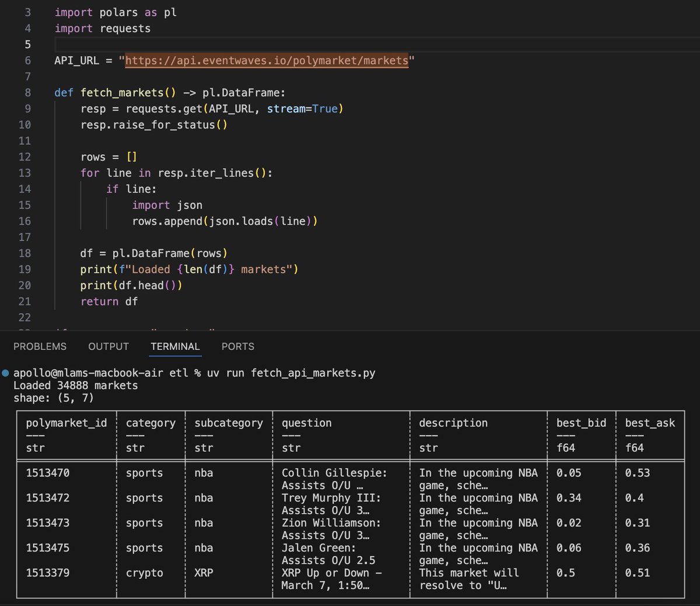Click polymarket id 1513379 cell
This screenshot has height=606, width=700.
tap(48, 573)
